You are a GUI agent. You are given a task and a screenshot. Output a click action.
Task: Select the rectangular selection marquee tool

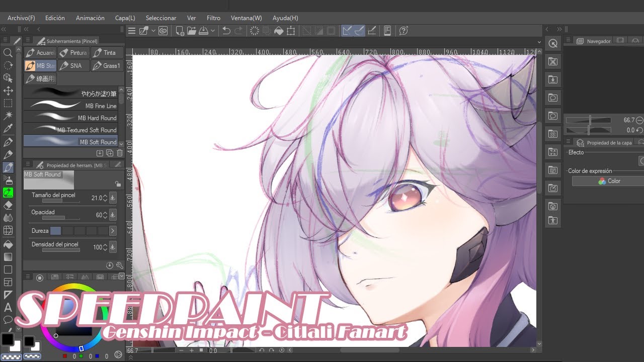pyautogui.click(x=8, y=103)
